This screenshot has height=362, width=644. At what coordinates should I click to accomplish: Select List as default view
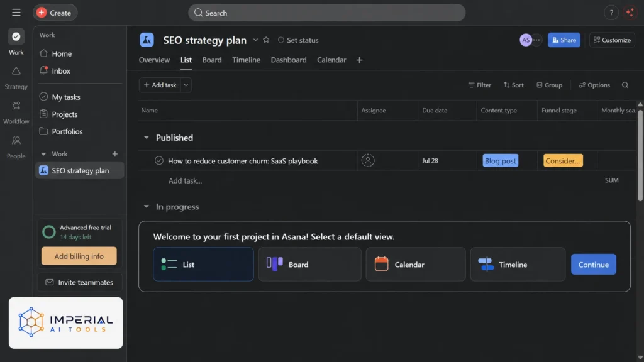[203, 265]
